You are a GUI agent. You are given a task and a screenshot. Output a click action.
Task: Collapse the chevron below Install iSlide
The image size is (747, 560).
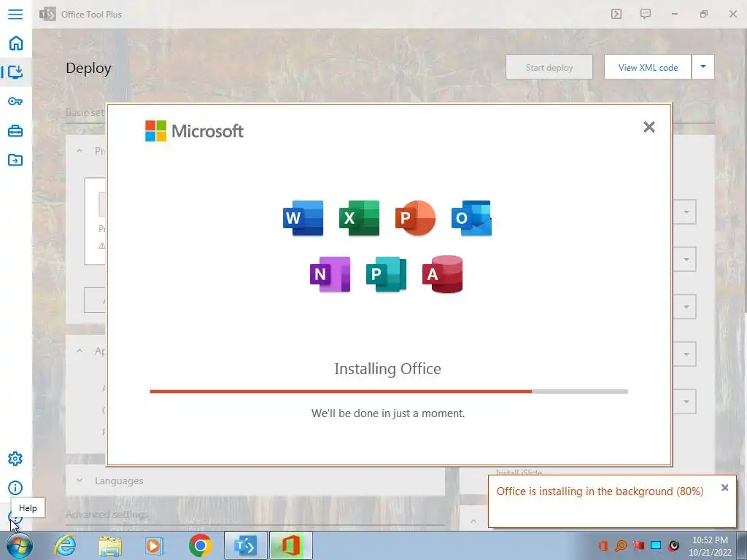pos(473,521)
